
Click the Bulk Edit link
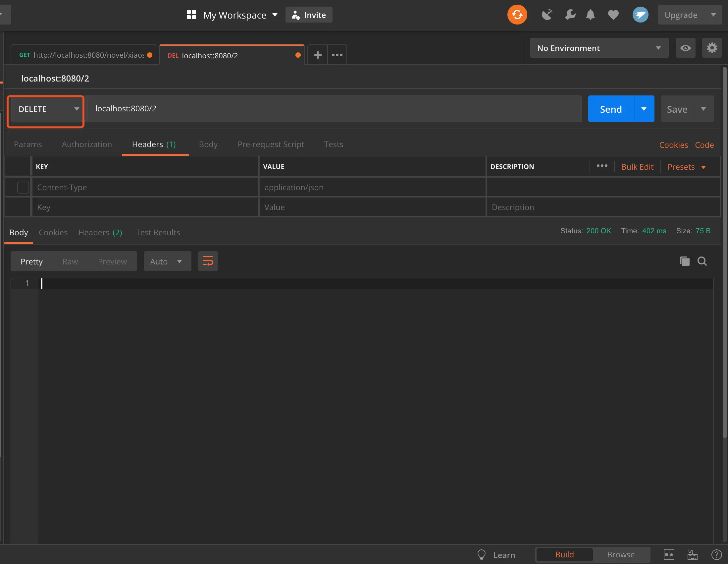(637, 167)
